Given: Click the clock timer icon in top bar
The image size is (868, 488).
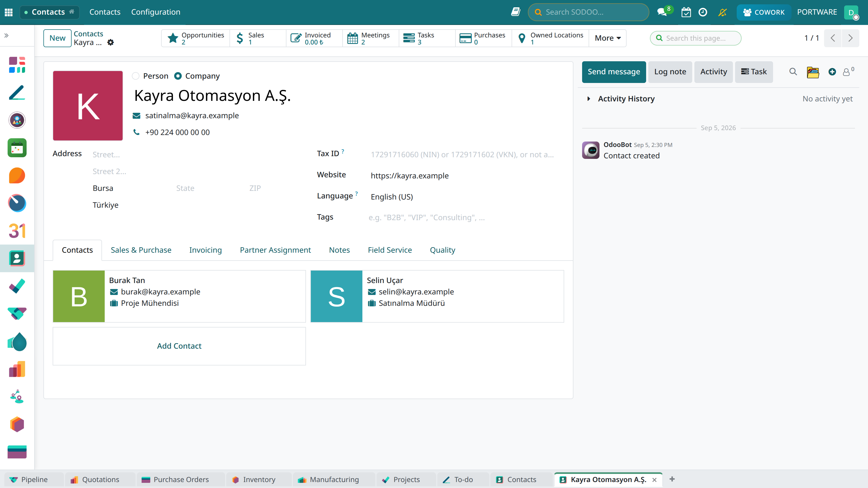Looking at the screenshot, I should [703, 12].
